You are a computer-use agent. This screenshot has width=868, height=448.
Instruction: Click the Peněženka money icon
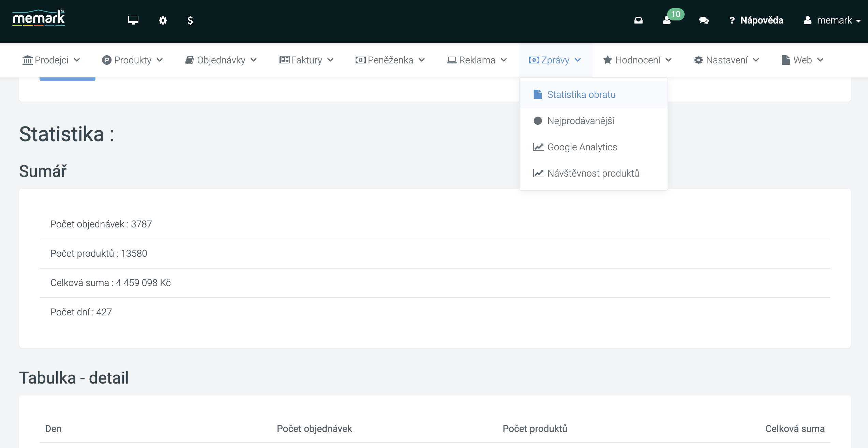pyautogui.click(x=360, y=60)
